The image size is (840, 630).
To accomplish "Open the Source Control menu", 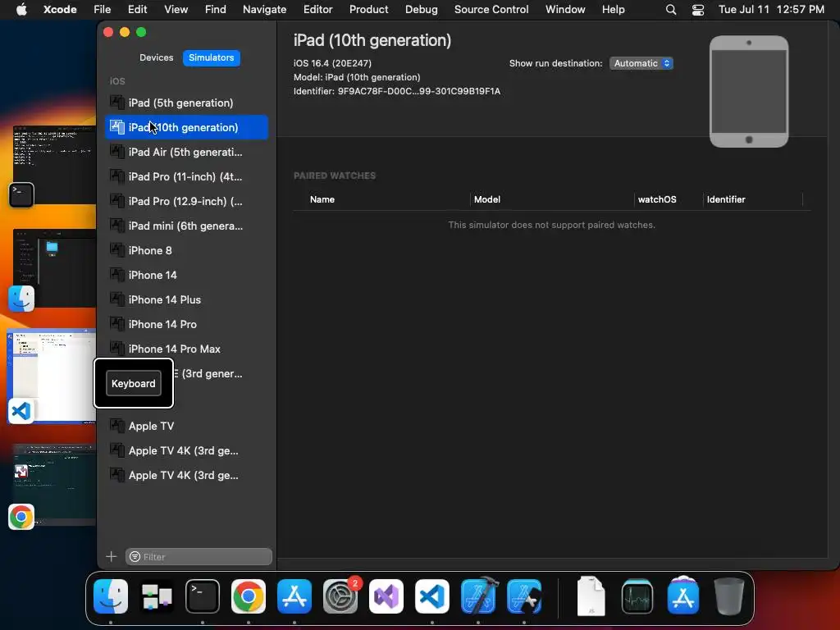I will [x=491, y=10].
